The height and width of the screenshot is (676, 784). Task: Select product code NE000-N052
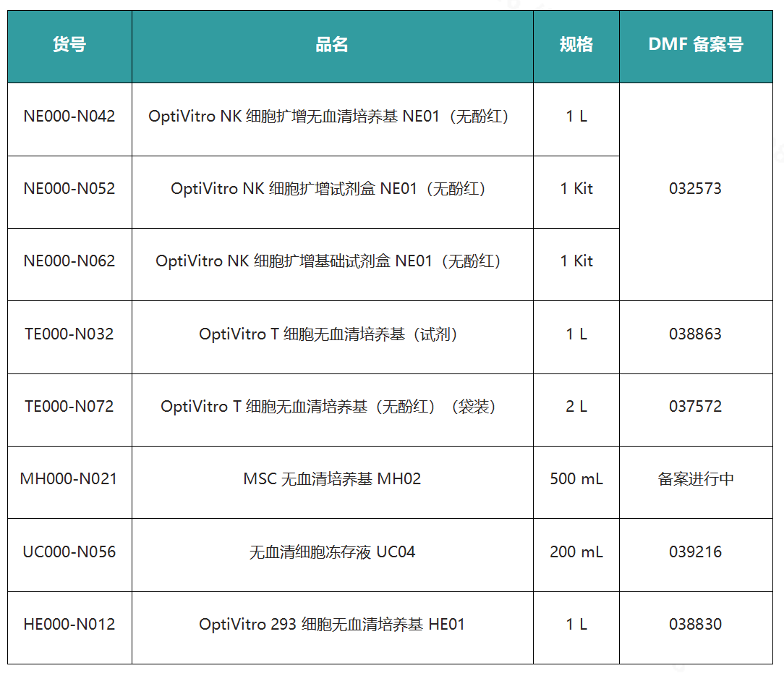coord(69,189)
